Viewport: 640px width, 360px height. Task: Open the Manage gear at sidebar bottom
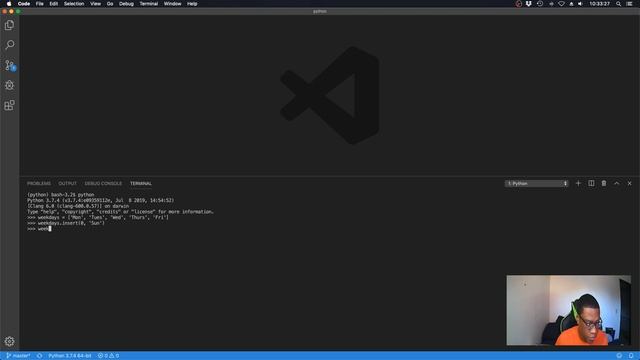[9, 341]
